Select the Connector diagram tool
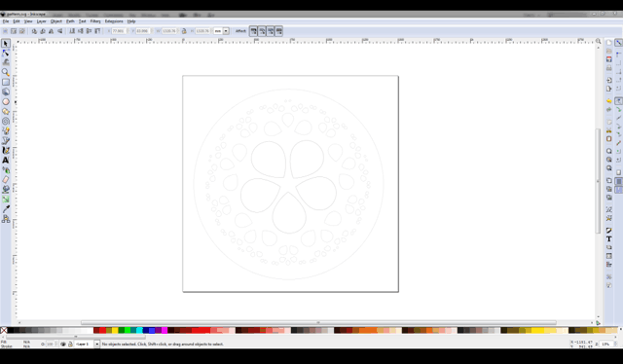Viewport: 623px width, 364px height. click(6, 219)
